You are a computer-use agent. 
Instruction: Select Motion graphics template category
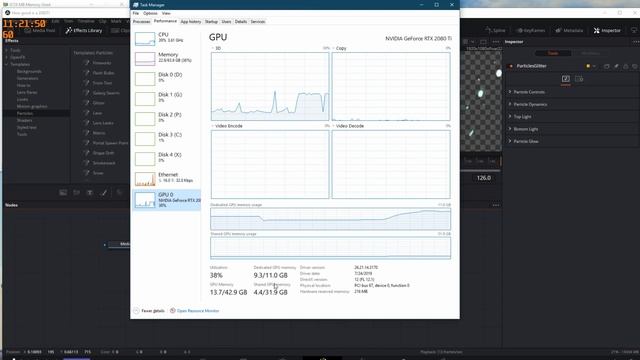click(x=32, y=106)
